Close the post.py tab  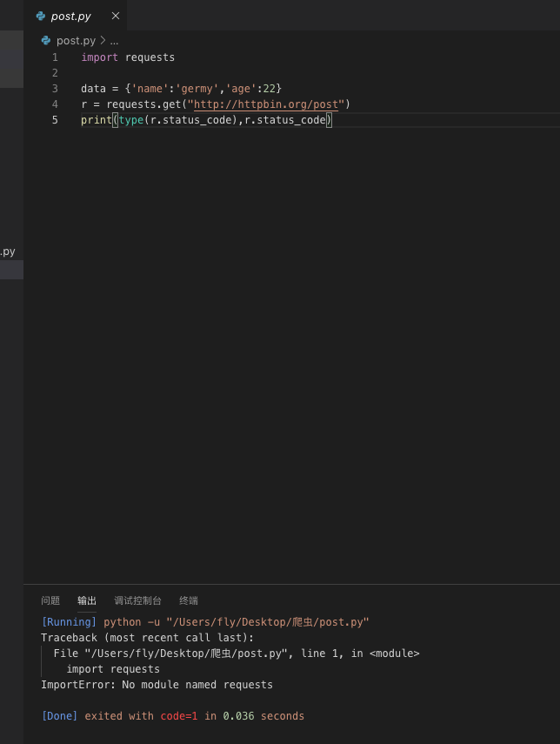pyautogui.click(x=116, y=17)
